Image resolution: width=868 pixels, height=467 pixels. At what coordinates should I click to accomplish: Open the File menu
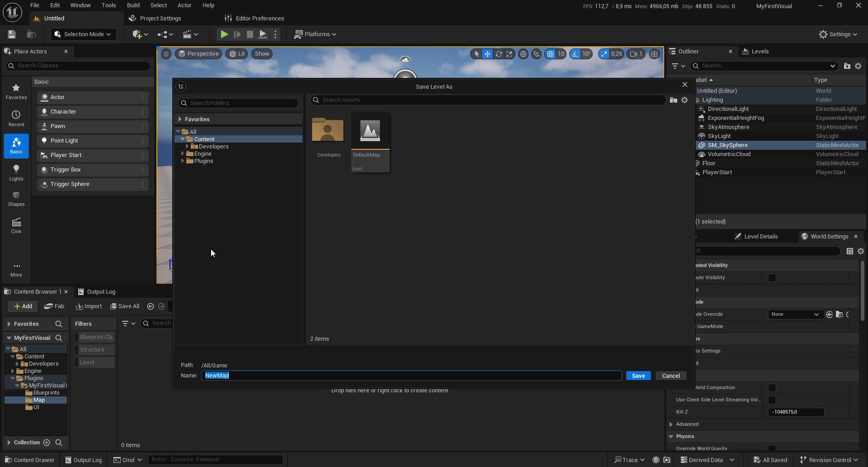tap(35, 5)
